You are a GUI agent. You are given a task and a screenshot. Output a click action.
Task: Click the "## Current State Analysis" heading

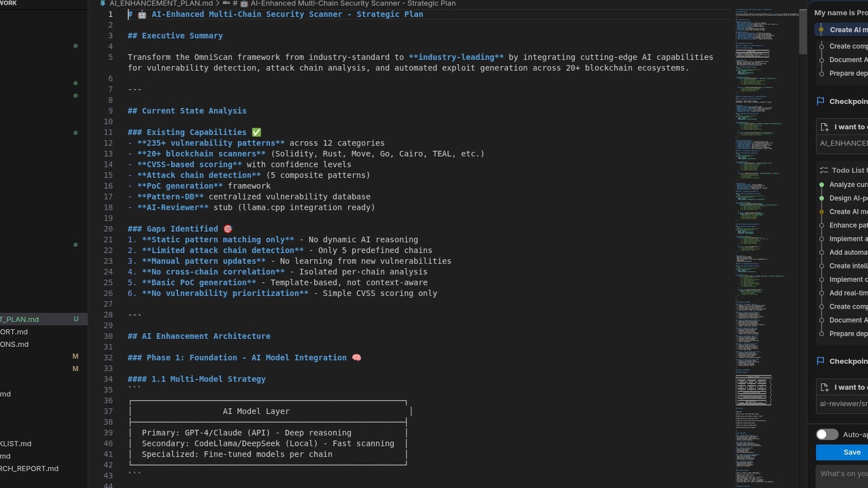(x=187, y=111)
